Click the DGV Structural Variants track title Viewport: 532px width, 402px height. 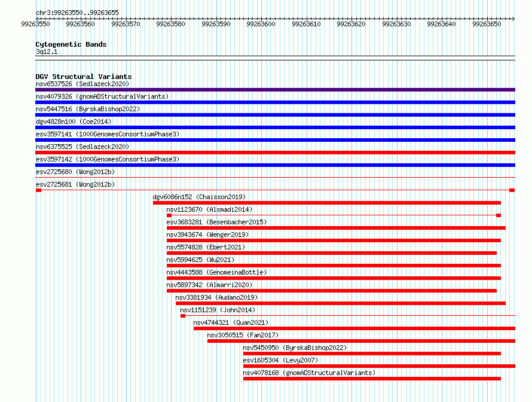(x=84, y=77)
